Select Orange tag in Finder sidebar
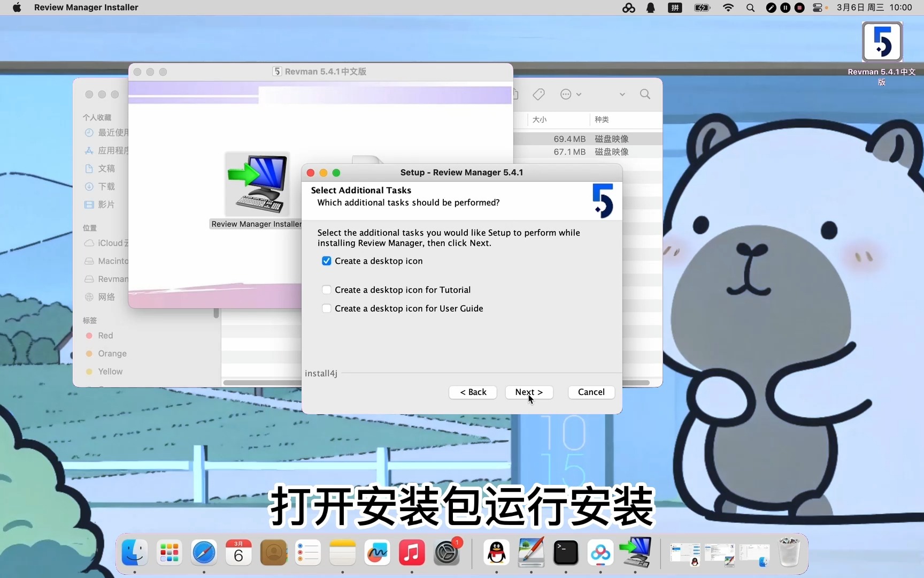The height and width of the screenshot is (578, 924). [106, 354]
